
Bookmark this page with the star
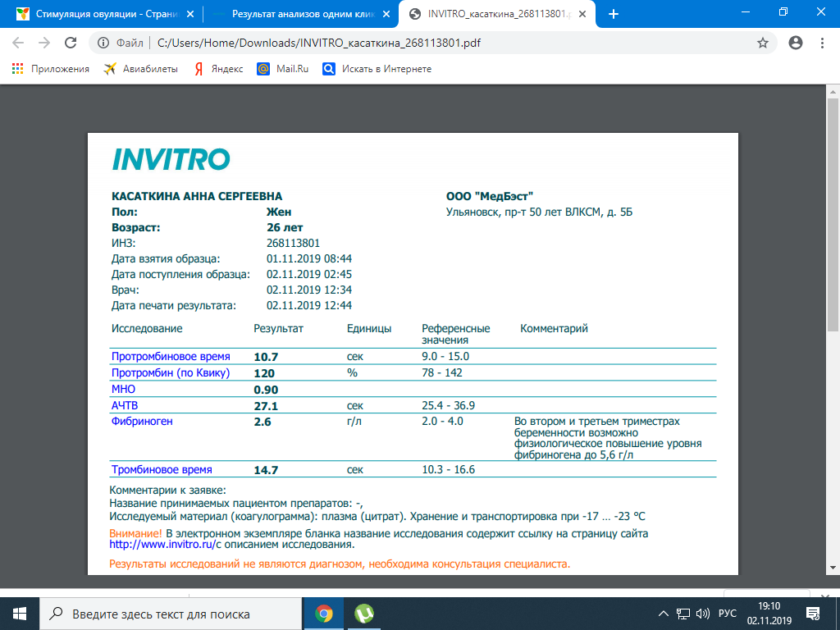tap(763, 43)
